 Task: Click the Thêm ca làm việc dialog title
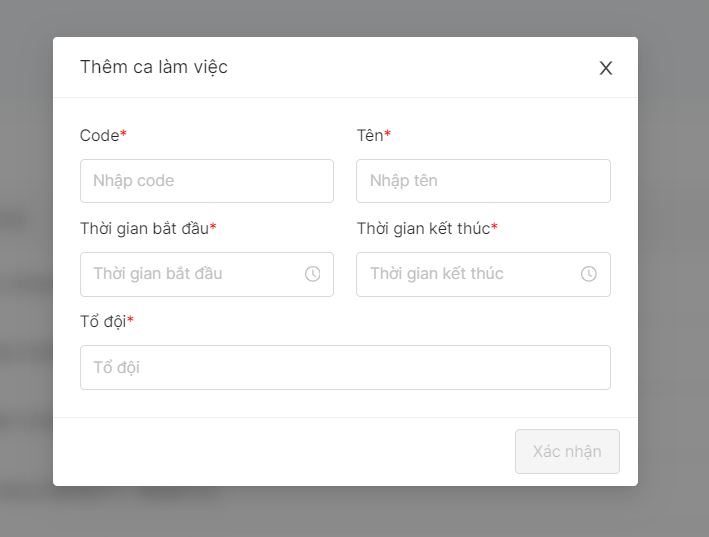(154, 67)
